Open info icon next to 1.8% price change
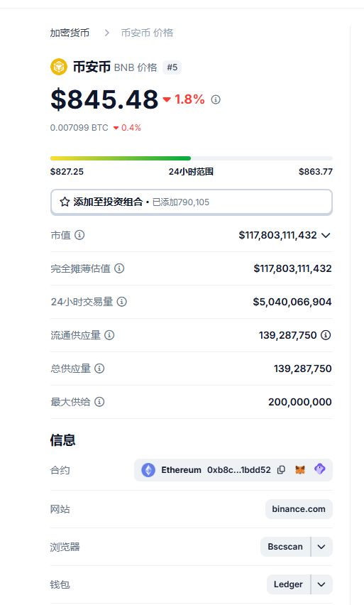364x605 pixels. click(x=216, y=99)
